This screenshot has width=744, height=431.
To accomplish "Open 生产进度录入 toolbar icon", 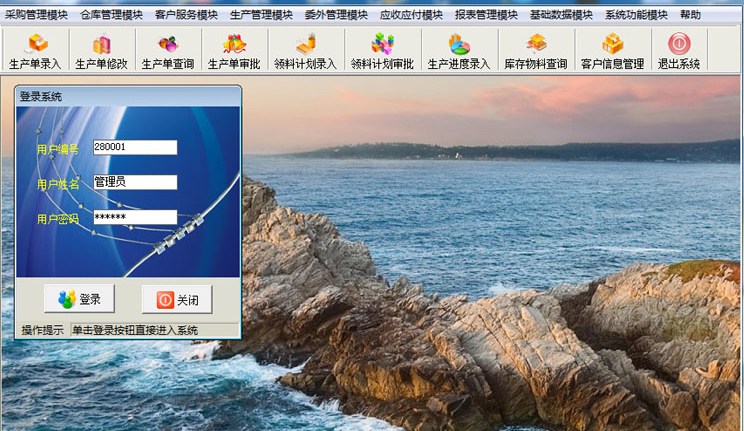I will click(x=459, y=50).
